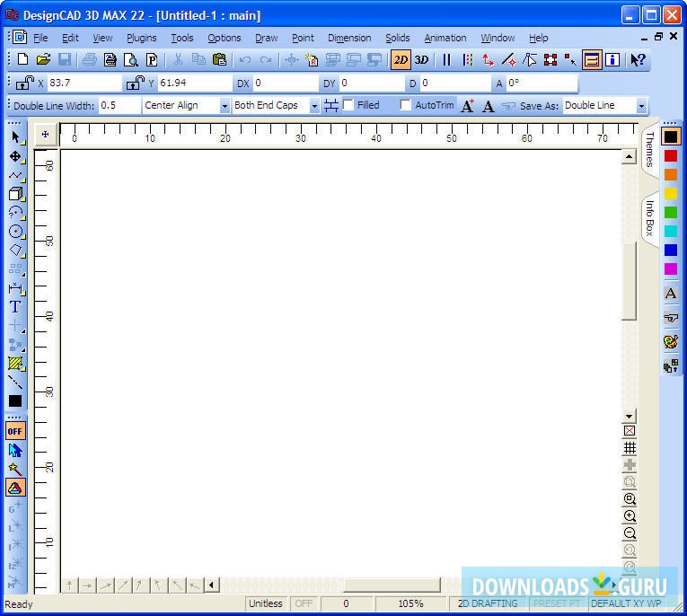Open the File menu
The width and height of the screenshot is (687, 616).
click(x=40, y=38)
